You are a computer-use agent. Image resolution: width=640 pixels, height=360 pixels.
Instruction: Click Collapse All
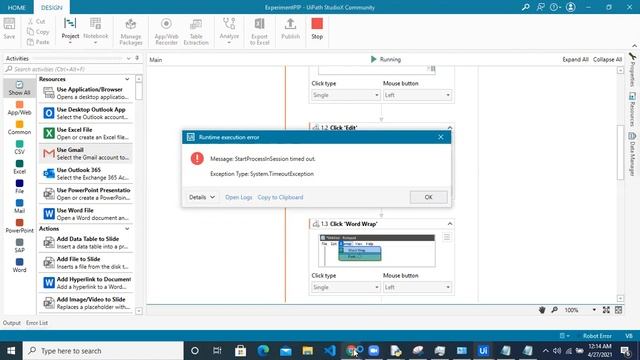607,60
